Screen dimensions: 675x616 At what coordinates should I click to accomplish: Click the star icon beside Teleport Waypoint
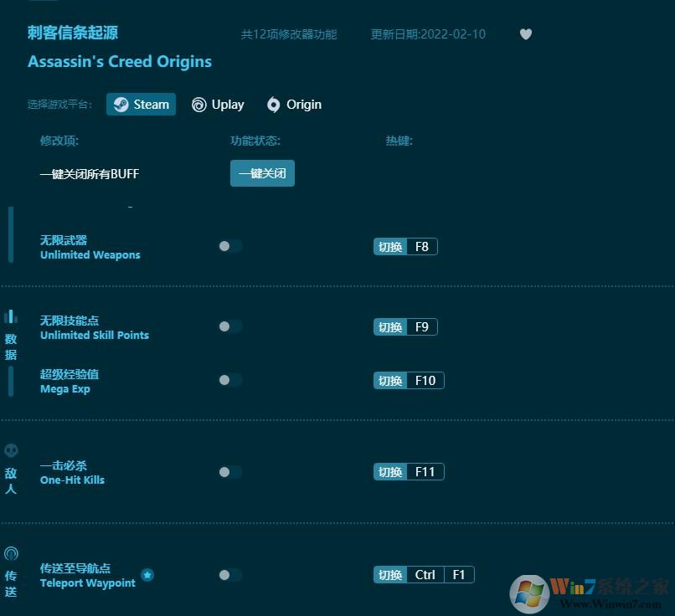tap(147, 575)
